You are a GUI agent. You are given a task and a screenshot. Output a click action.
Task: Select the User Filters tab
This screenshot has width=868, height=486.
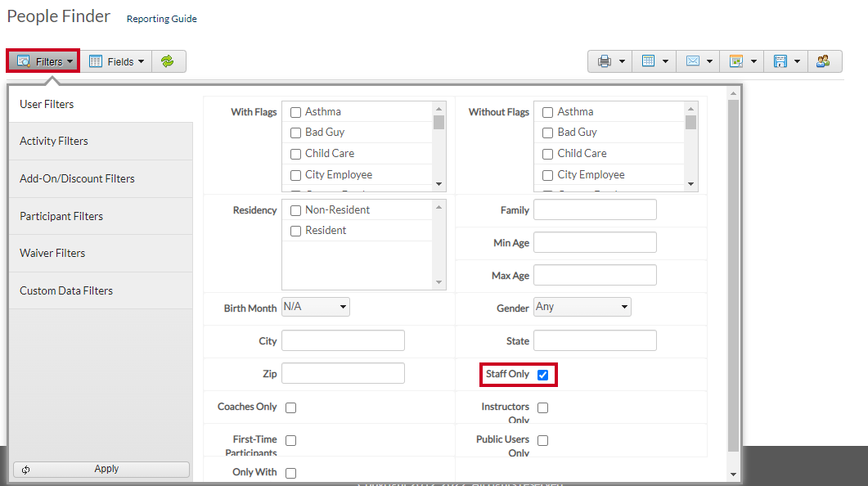(x=101, y=104)
